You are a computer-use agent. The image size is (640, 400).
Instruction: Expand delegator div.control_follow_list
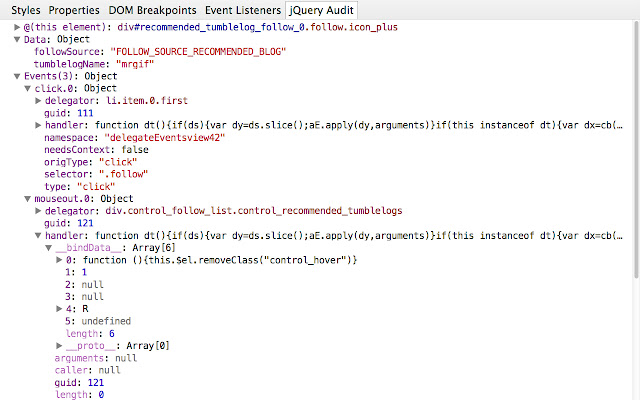pos(38,211)
